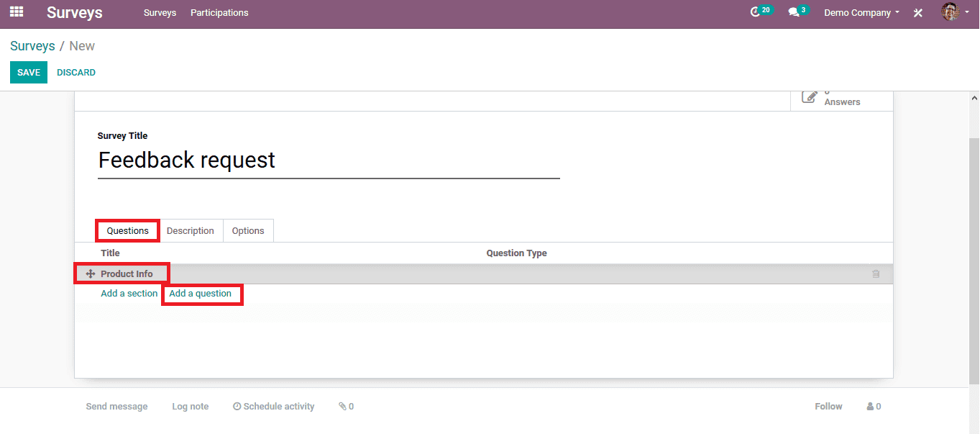Click the followers person icon
980x434 pixels.
[x=870, y=407]
